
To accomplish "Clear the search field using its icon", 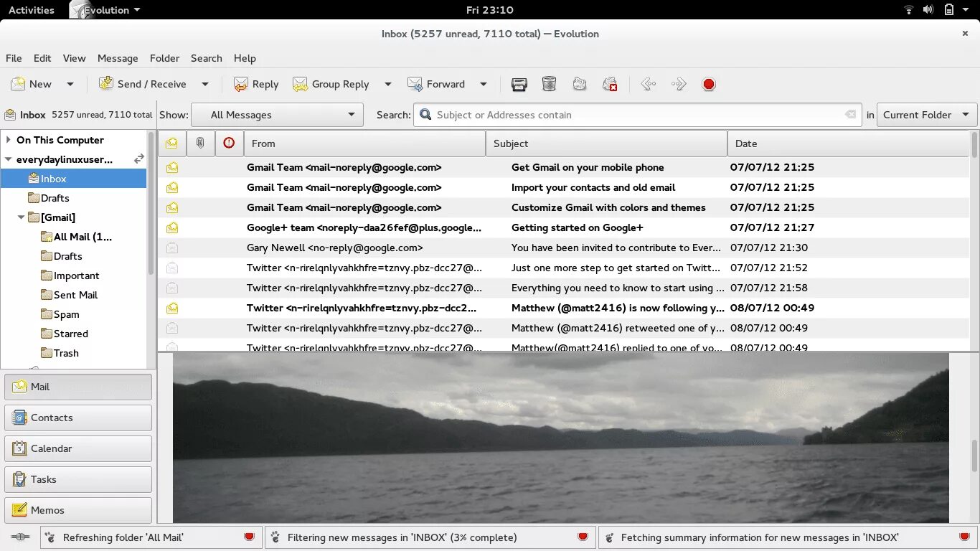I will 850,115.
